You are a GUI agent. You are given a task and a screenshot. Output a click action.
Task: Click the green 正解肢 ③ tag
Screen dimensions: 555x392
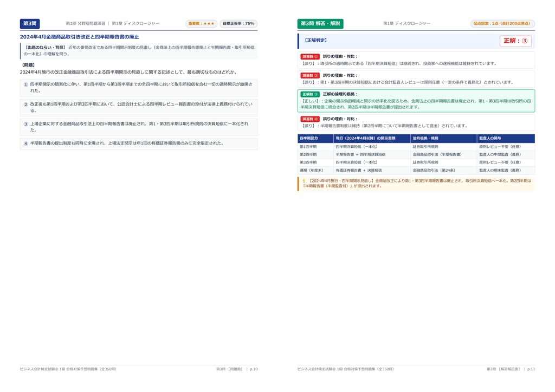310,94
